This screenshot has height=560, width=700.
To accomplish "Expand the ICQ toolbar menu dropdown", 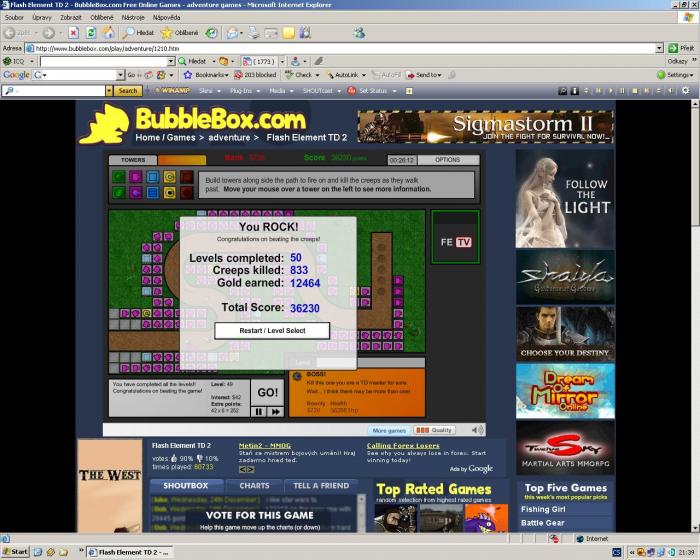I will click(x=32, y=61).
